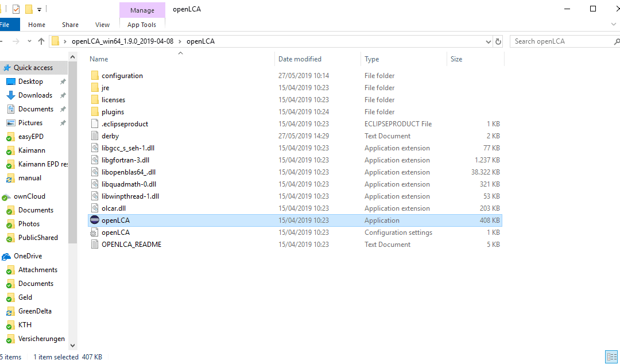
Task: Click the chevron before openLCA_win64_1.9.0_2019-04-08
Action: (65, 41)
